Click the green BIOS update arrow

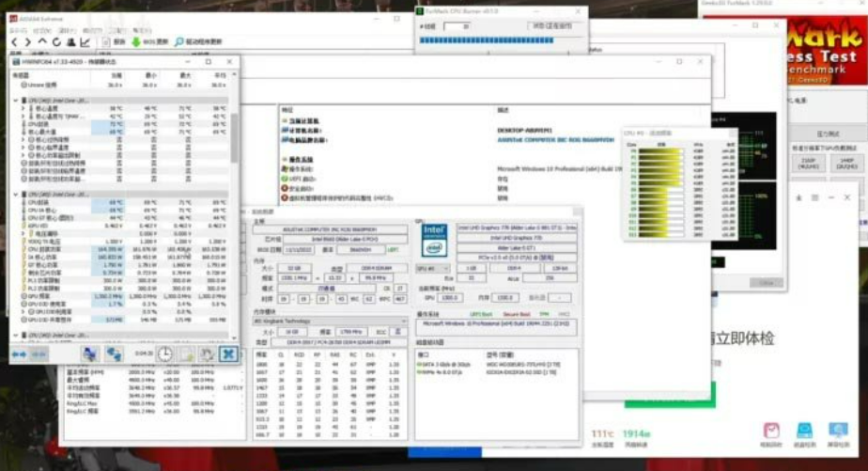(x=135, y=42)
